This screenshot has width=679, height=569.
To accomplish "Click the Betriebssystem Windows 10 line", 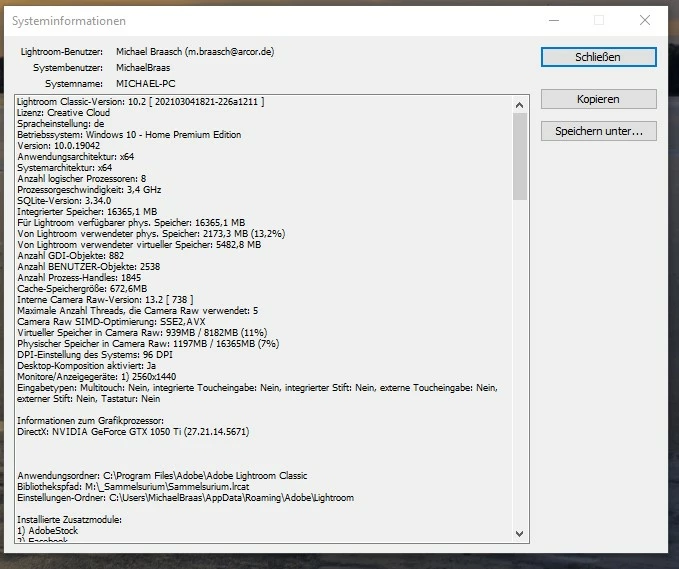I will [x=129, y=135].
